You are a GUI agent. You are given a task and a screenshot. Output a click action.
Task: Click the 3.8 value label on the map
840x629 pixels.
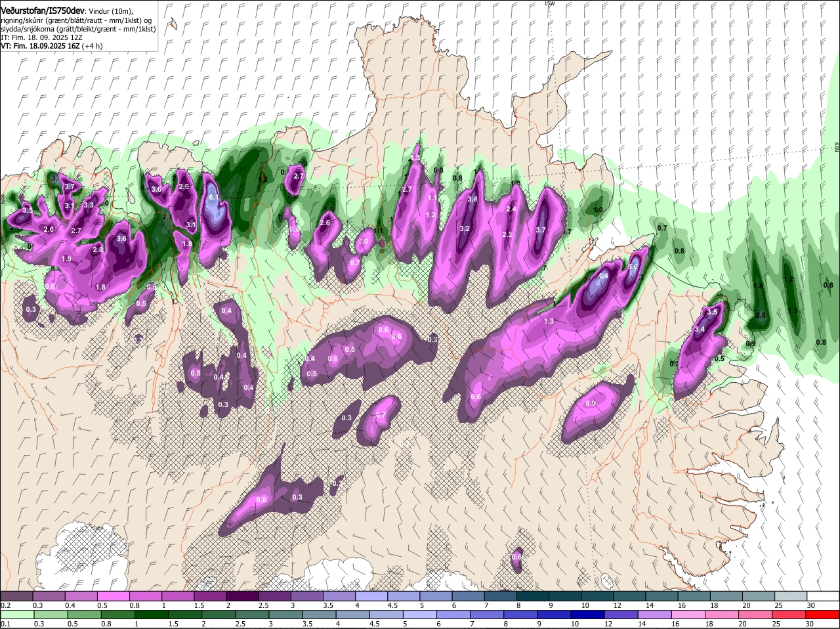coord(472,199)
